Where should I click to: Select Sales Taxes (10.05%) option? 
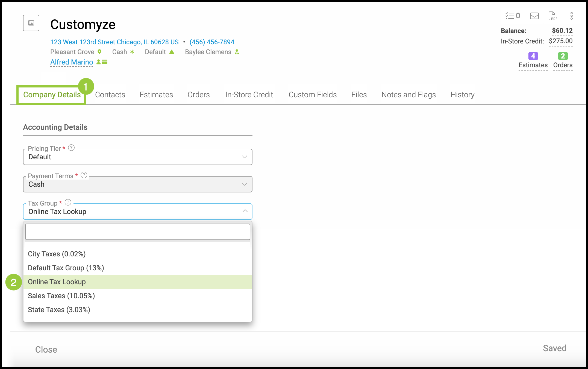coord(61,296)
